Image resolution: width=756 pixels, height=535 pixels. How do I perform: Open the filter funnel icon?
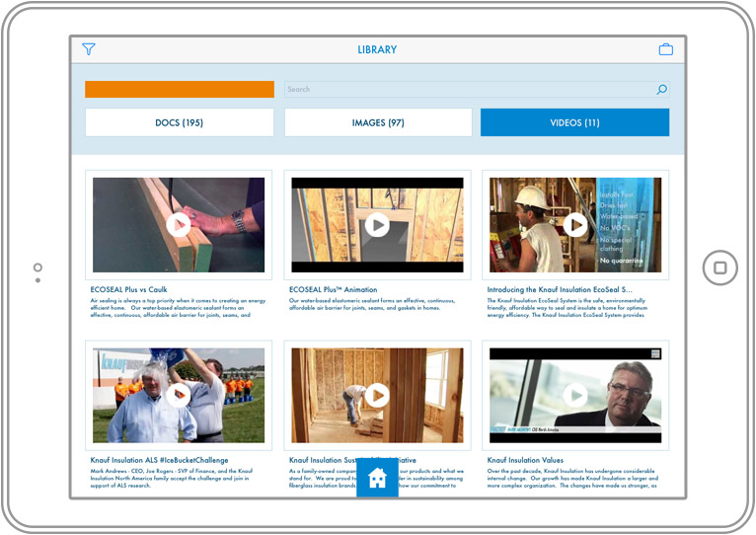tap(89, 49)
